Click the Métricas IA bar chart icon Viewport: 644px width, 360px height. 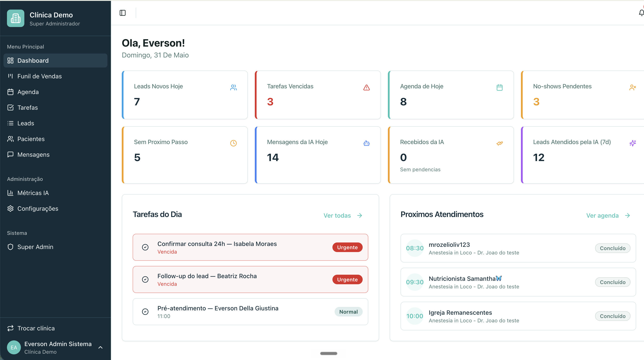click(x=10, y=193)
